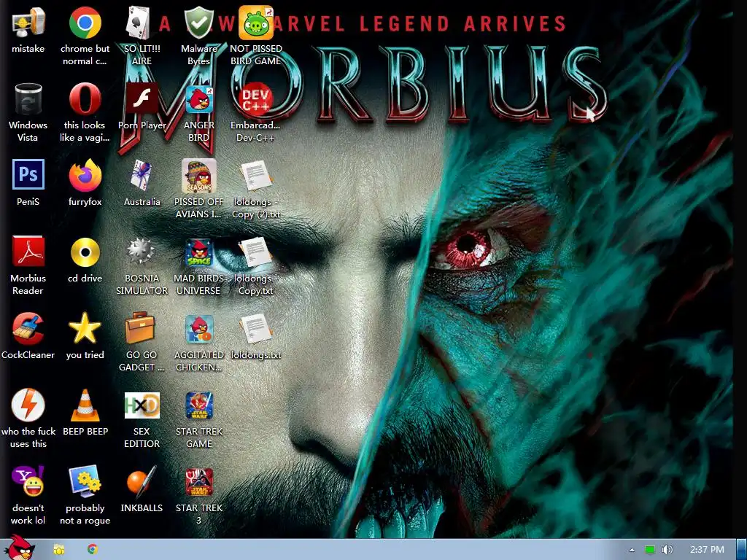
Task: Launch 'BOSNIA SIMULATOR' minesweeper icon
Action: (x=141, y=251)
